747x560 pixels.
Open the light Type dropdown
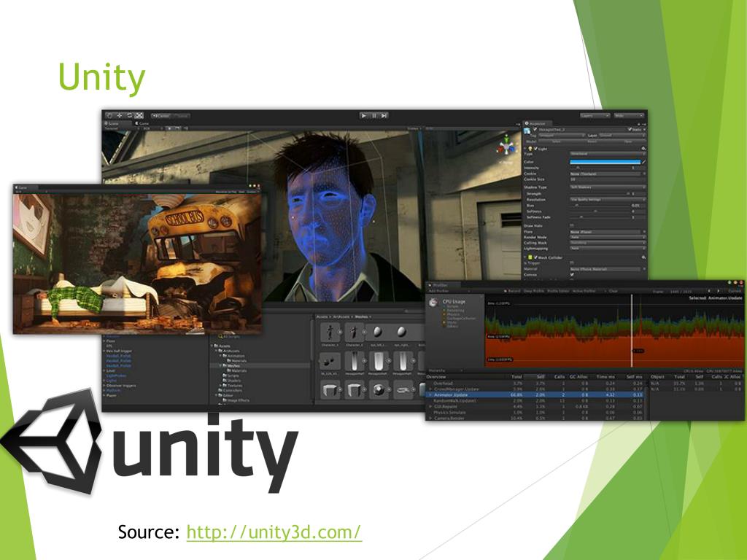[x=608, y=155]
